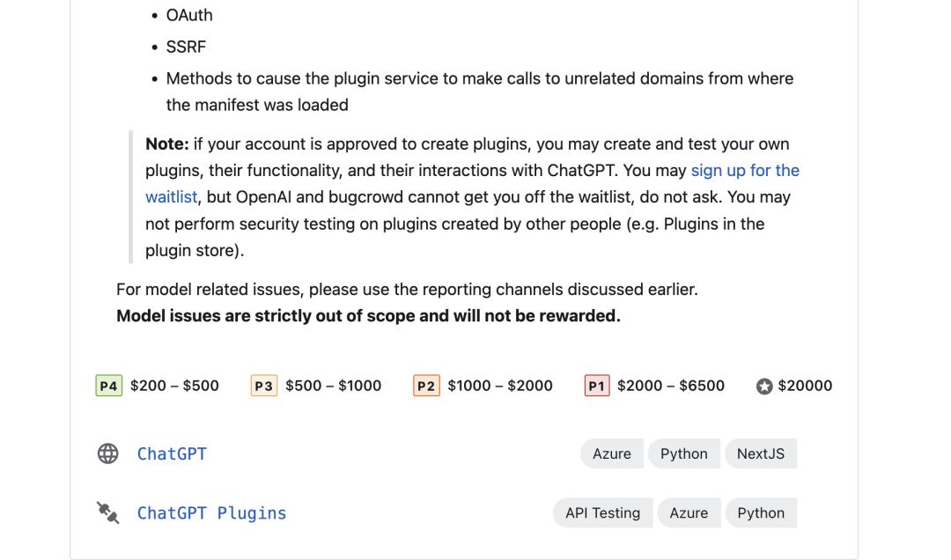Click the star icon next to $20000
This screenshot has width=951, height=560.
point(764,386)
